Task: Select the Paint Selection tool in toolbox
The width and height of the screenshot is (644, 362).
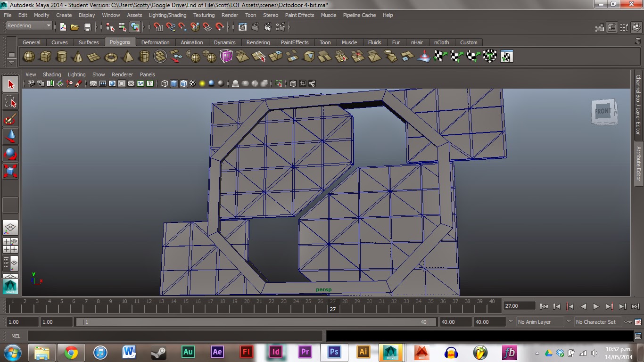Action: tap(10, 119)
